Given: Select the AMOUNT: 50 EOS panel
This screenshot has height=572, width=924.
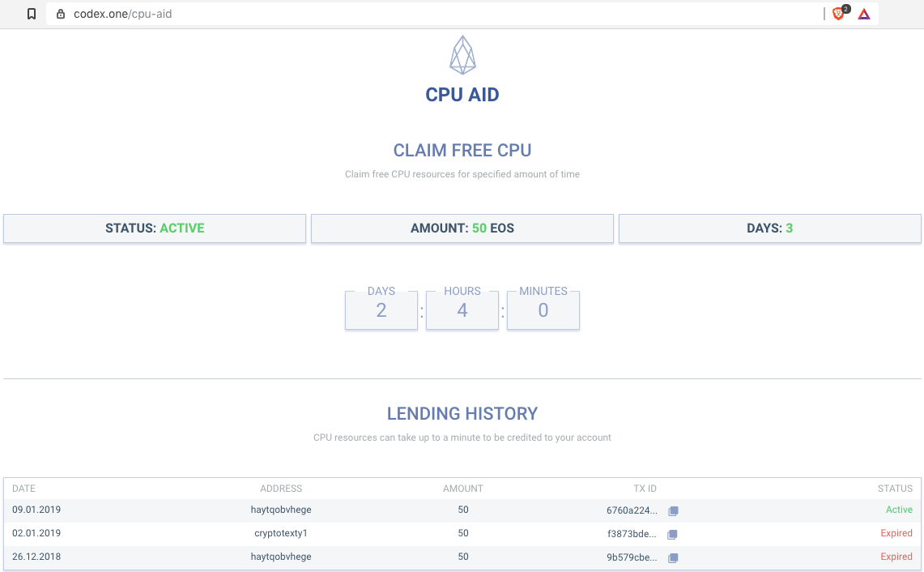Looking at the screenshot, I should [462, 228].
